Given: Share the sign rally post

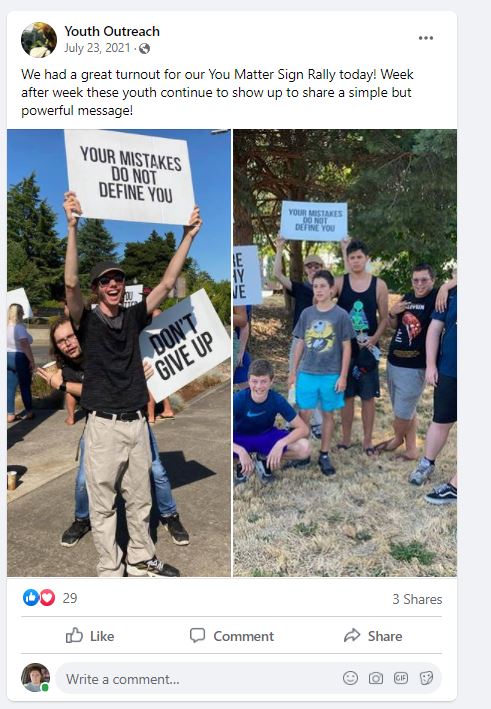Looking at the screenshot, I should pos(373,636).
